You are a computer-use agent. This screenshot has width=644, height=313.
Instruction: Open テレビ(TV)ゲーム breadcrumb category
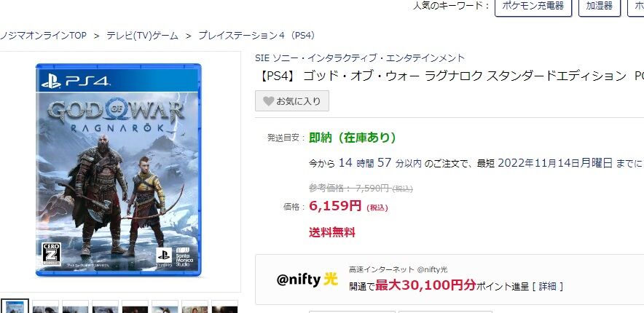pyautogui.click(x=143, y=36)
